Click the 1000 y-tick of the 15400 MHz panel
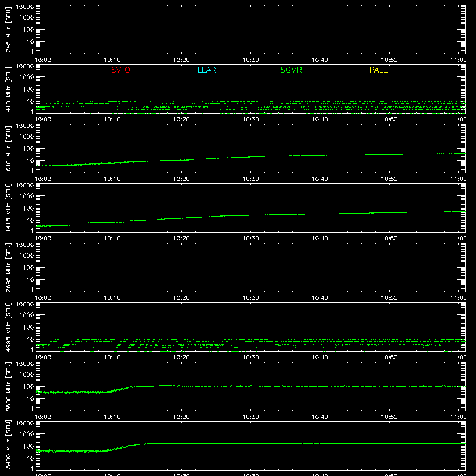 click(x=27, y=434)
